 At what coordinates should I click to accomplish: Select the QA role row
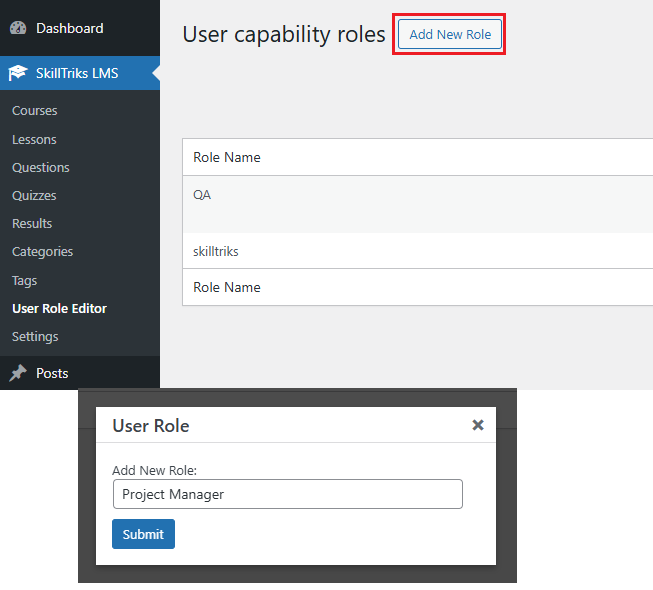pyautogui.click(x=202, y=195)
